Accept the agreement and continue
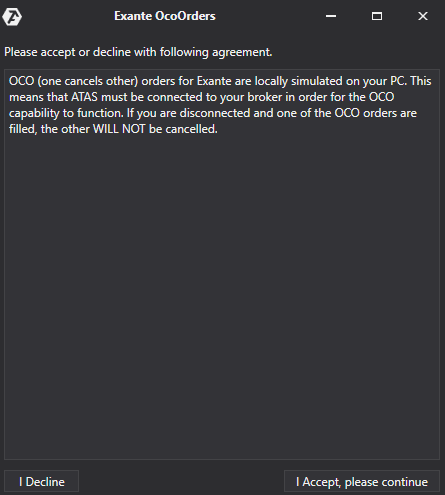The width and height of the screenshot is (445, 495). click(362, 481)
